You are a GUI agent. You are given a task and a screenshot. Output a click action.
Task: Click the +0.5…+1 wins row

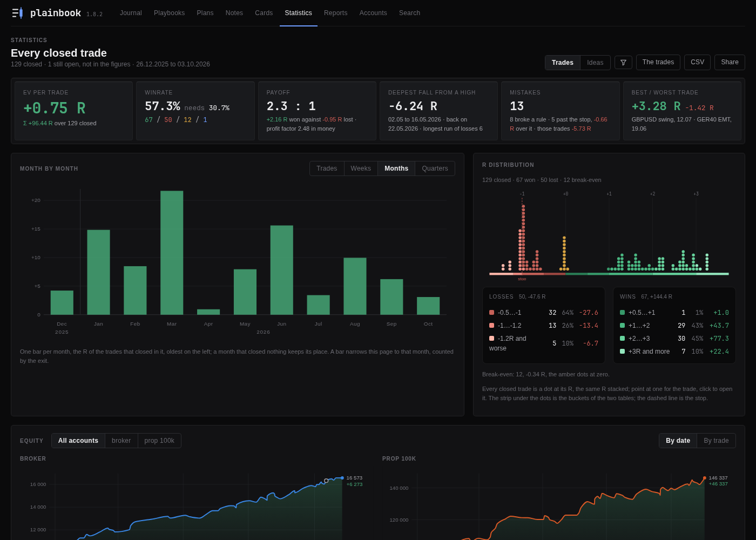point(674,313)
